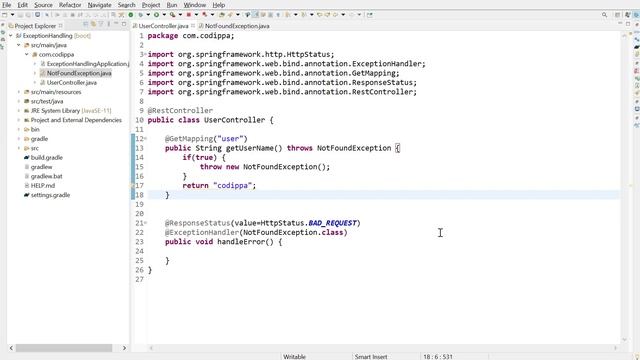
Task: Click the red Stop application icon
Action: [x=189, y=15]
